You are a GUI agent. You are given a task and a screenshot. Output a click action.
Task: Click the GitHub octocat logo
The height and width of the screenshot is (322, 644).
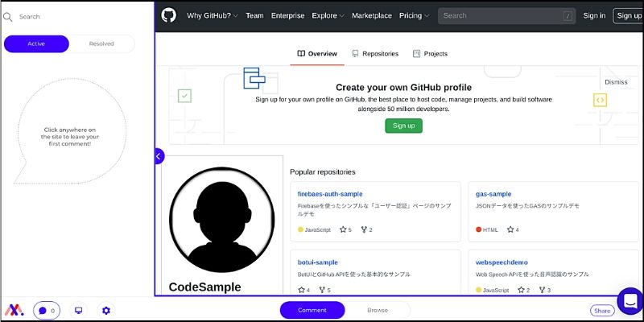pos(168,15)
